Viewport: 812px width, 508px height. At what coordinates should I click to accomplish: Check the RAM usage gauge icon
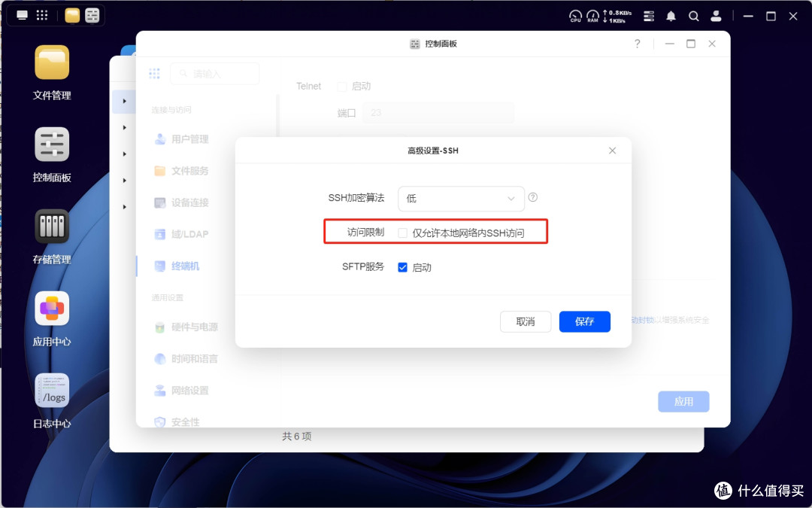click(592, 16)
